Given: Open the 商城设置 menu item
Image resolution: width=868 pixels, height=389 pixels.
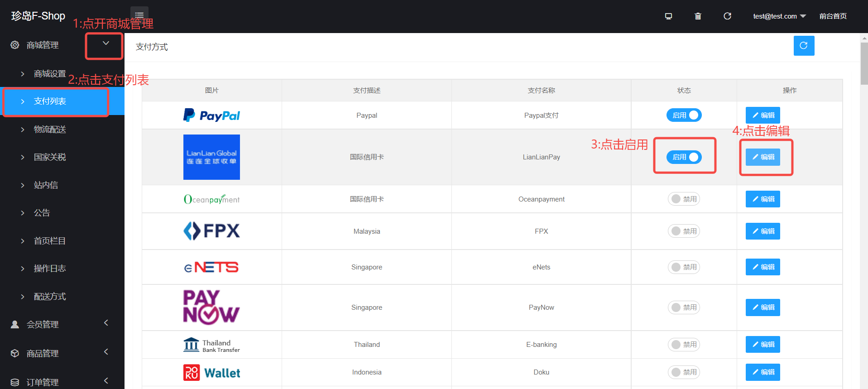Looking at the screenshot, I should [x=62, y=74].
